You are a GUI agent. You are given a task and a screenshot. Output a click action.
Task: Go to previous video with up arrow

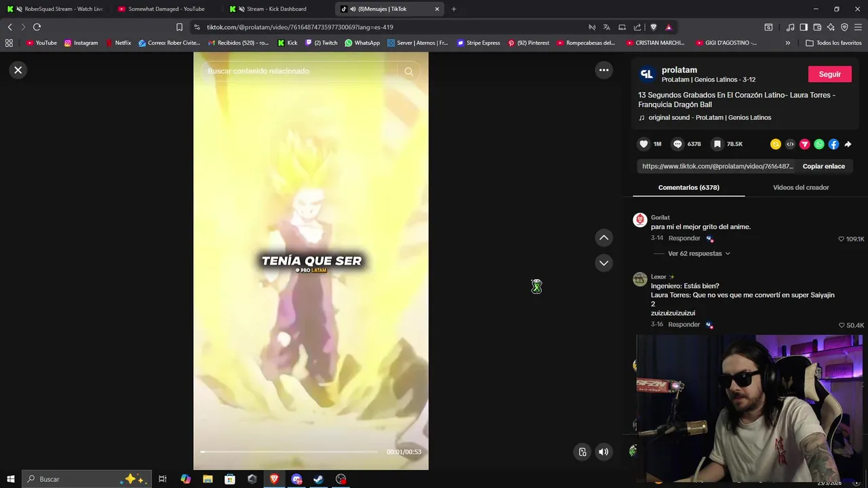click(x=604, y=238)
